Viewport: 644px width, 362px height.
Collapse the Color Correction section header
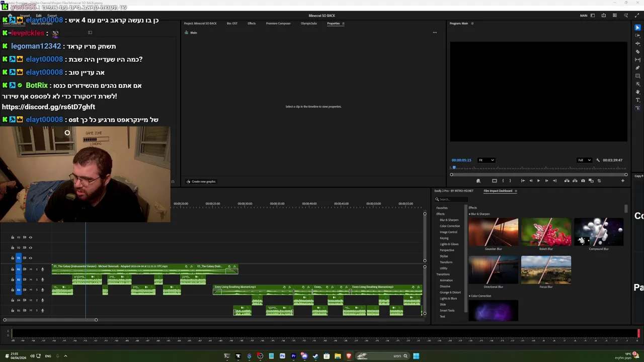[x=480, y=296]
